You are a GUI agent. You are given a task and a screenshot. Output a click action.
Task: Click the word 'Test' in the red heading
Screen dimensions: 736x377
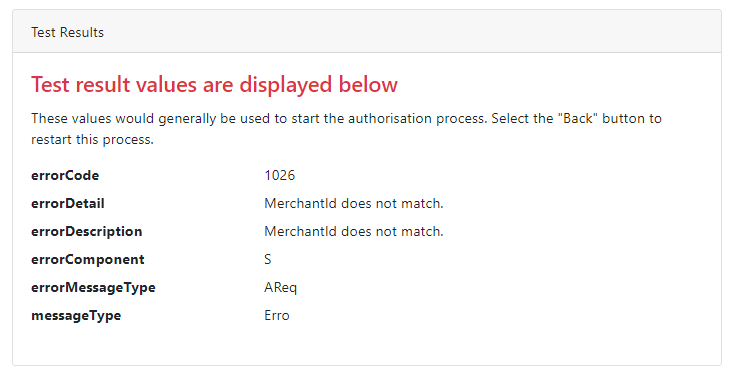pyautogui.click(x=51, y=85)
